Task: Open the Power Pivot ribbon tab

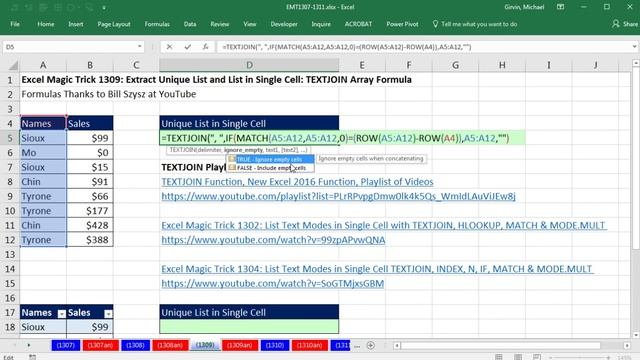Action: click(402, 24)
